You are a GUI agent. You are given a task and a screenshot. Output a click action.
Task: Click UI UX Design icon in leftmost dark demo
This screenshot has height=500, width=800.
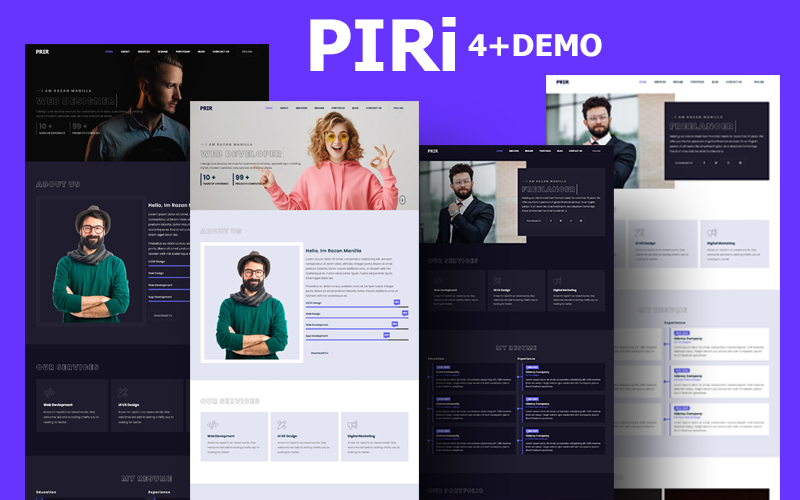point(123,392)
